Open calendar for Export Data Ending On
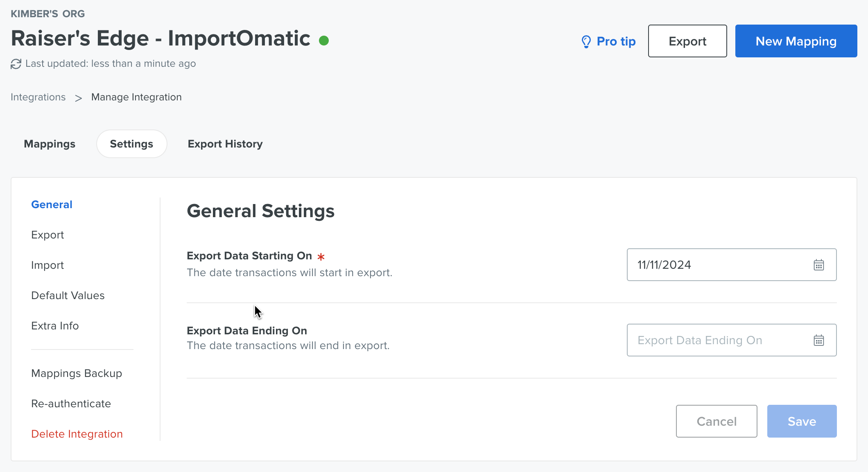Image resolution: width=868 pixels, height=472 pixels. click(x=819, y=340)
